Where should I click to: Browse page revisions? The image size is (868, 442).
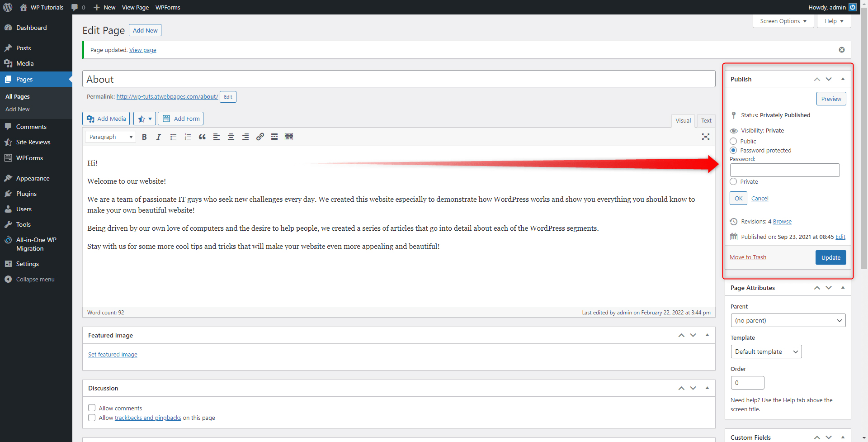click(782, 221)
